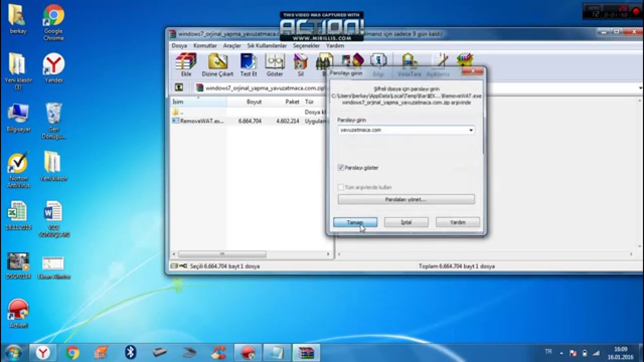
Task: Click the up-one-level folder arrow icon
Action: click(x=179, y=87)
